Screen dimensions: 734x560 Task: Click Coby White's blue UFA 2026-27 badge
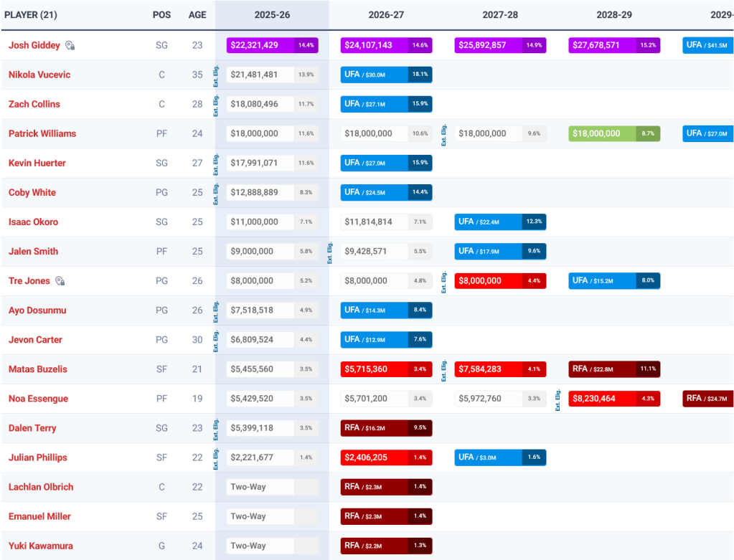(x=386, y=192)
